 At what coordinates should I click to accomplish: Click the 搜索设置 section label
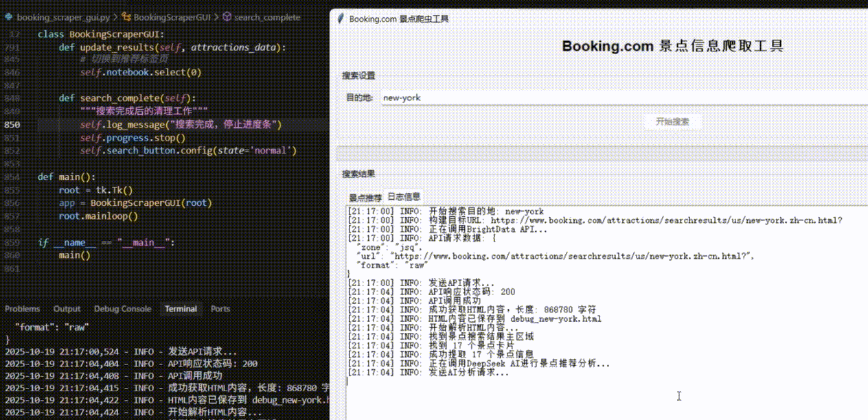(x=358, y=75)
